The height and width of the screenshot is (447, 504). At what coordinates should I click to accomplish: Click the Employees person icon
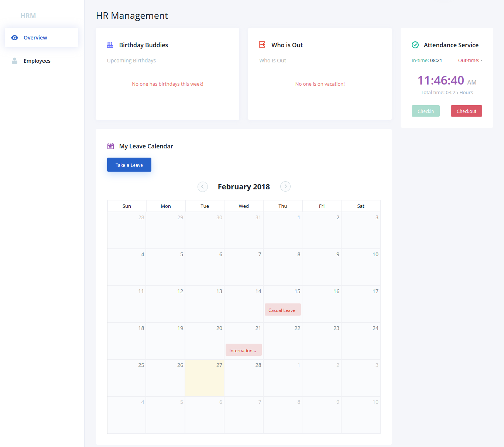(15, 61)
